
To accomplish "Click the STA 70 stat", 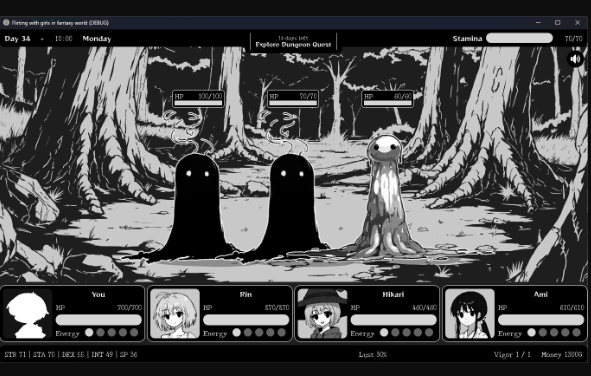I will (x=44, y=355).
